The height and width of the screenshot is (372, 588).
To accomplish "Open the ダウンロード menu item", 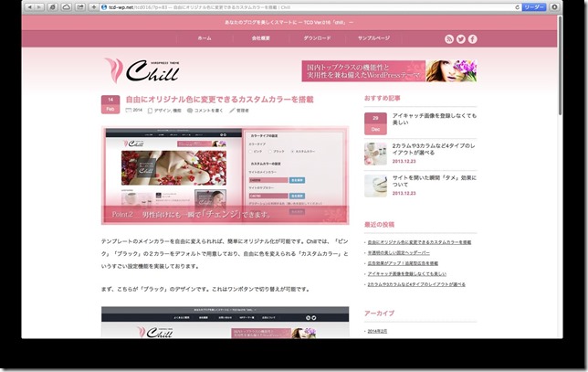I will 317,38.
